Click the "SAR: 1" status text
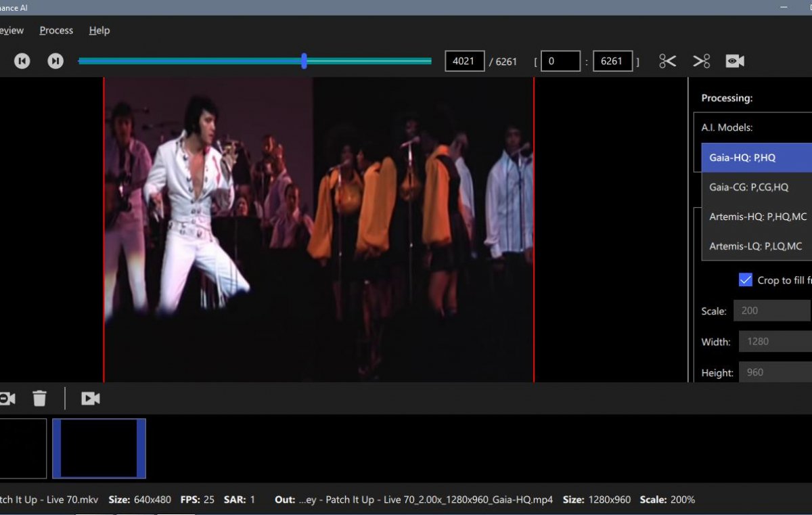The height and width of the screenshot is (515, 812). coord(239,499)
